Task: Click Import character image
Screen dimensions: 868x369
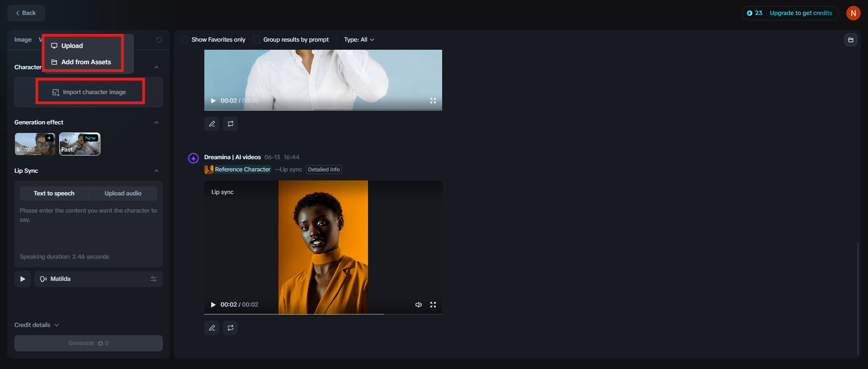Action: (89, 92)
